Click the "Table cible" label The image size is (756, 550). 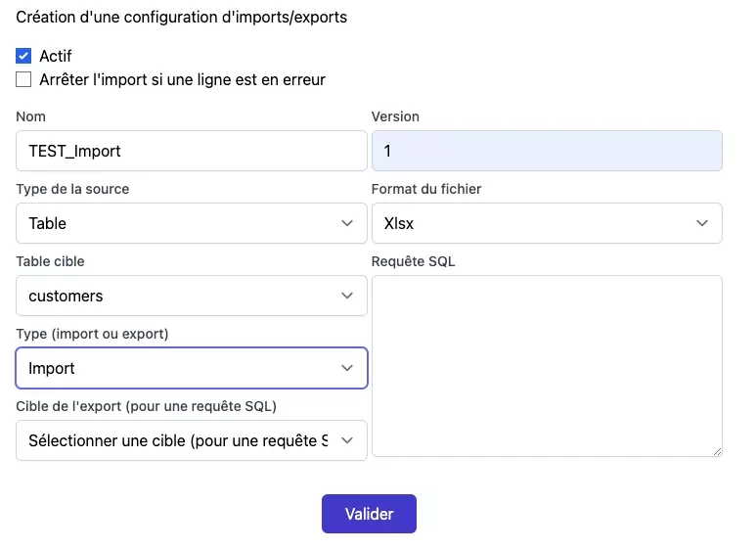[57, 261]
